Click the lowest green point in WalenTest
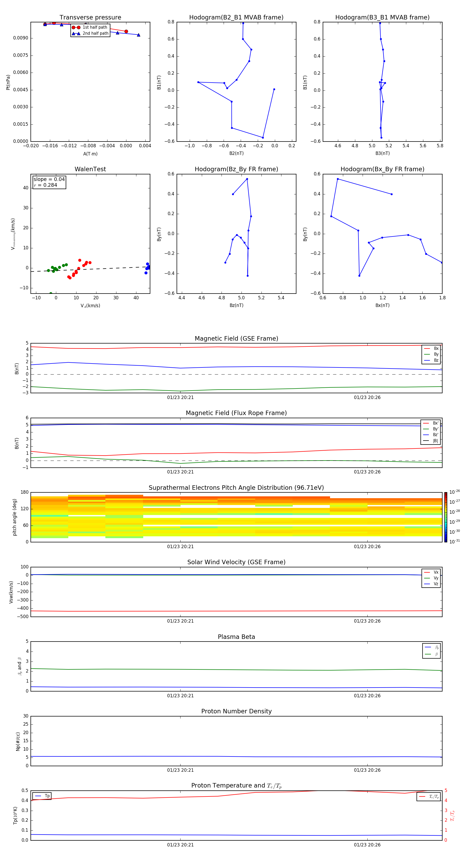This screenshot has width=473, height=868. pos(51,293)
